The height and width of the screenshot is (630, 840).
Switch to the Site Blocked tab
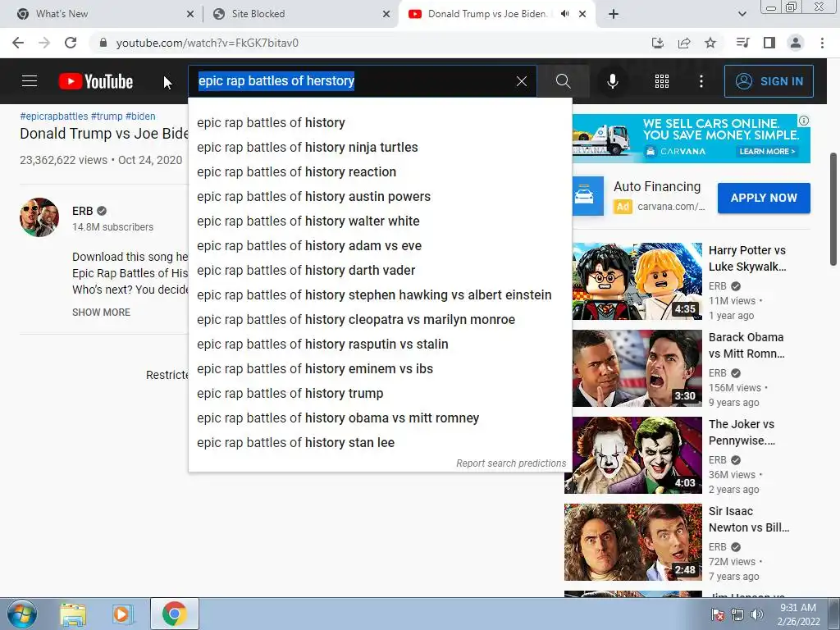(x=300, y=15)
